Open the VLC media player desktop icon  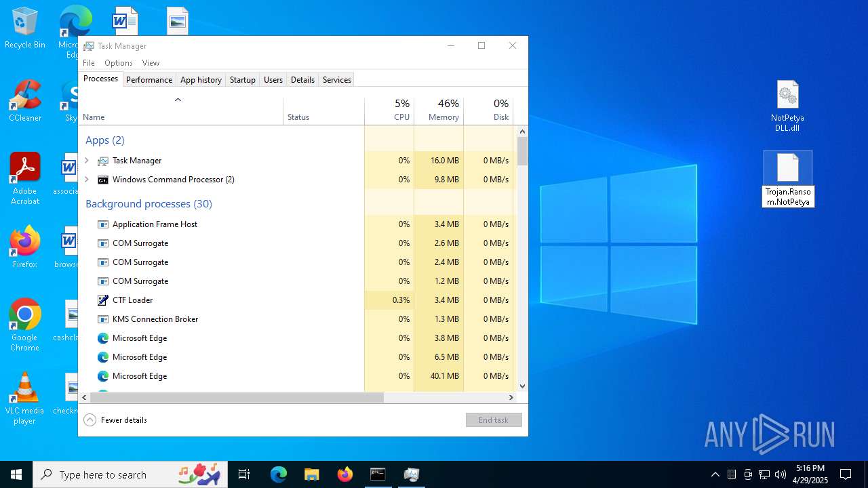[x=25, y=399]
